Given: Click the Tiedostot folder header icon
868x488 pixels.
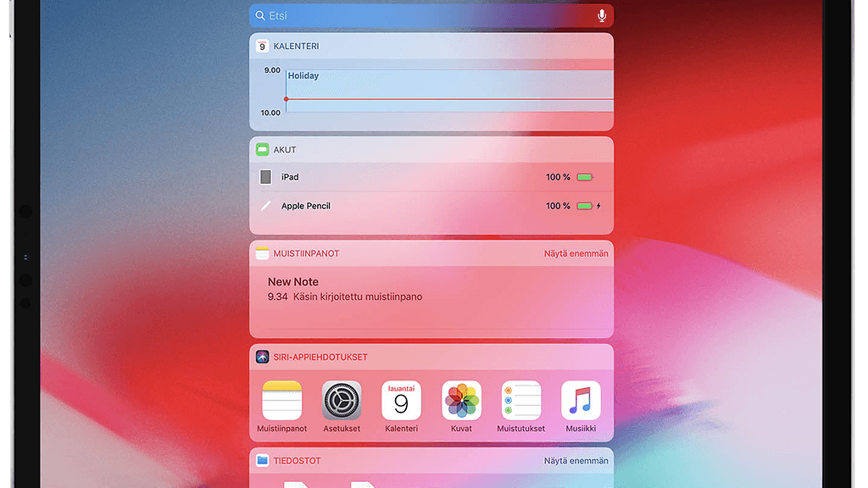Looking at the screenshot, I should click(262, 461).
